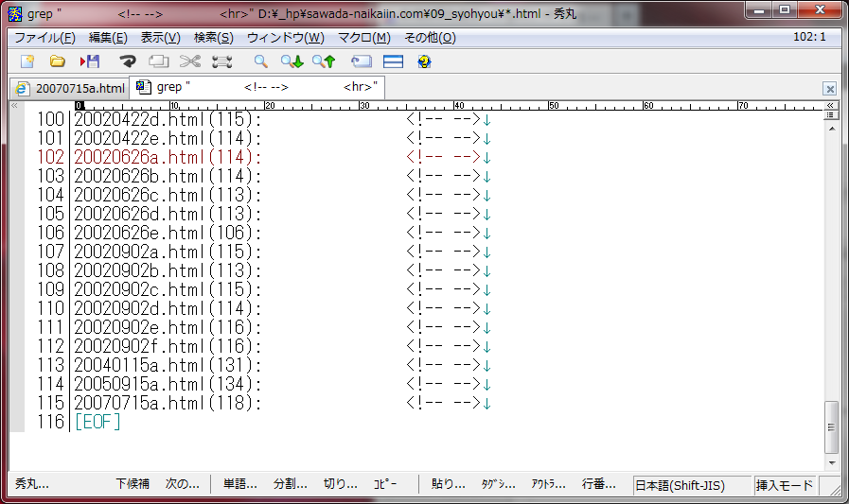Split the window with the blue panes icon
This screenshot has height=504, width=849.
pyautogui.click(x=393, y=61)
